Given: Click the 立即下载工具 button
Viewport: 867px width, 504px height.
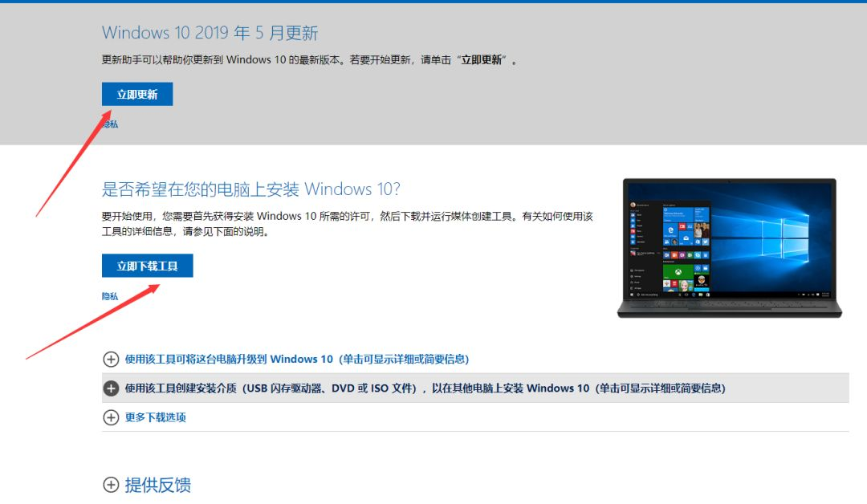Looking at the screenshot, I should (x=147, y=266).
